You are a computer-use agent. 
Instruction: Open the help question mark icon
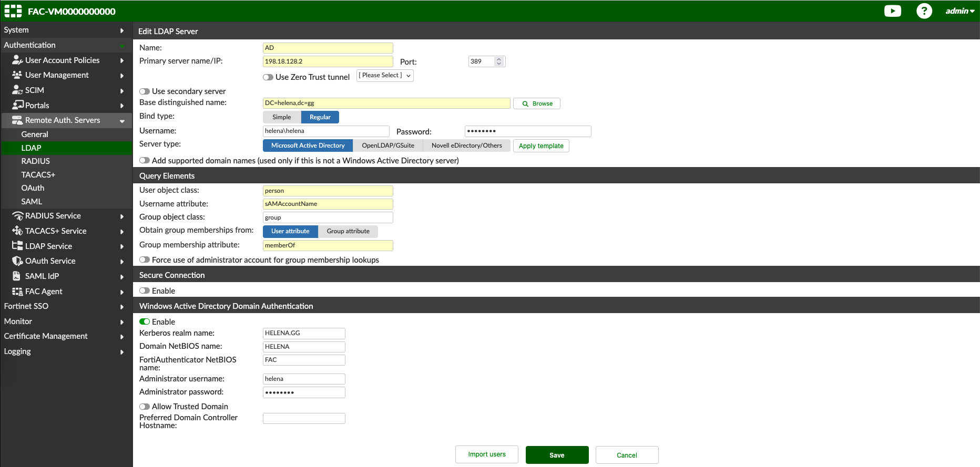(x=924, y=11)
